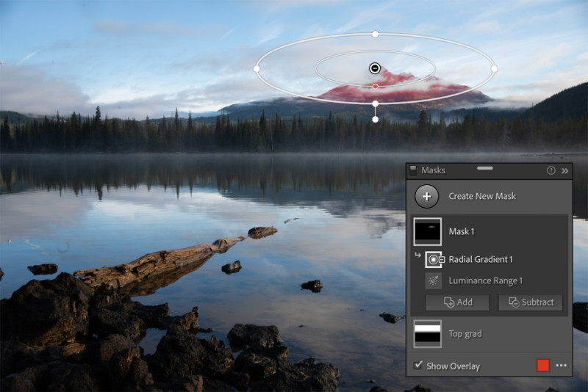This screenshot has height=392, width=588.
Task: Click the Mask 1 thumbnail preview
Action: (x=428, y=231)
